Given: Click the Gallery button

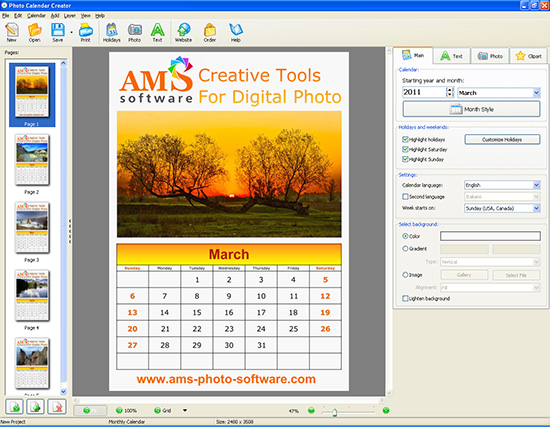Looking at the screenshot, I should pos(464,275).
